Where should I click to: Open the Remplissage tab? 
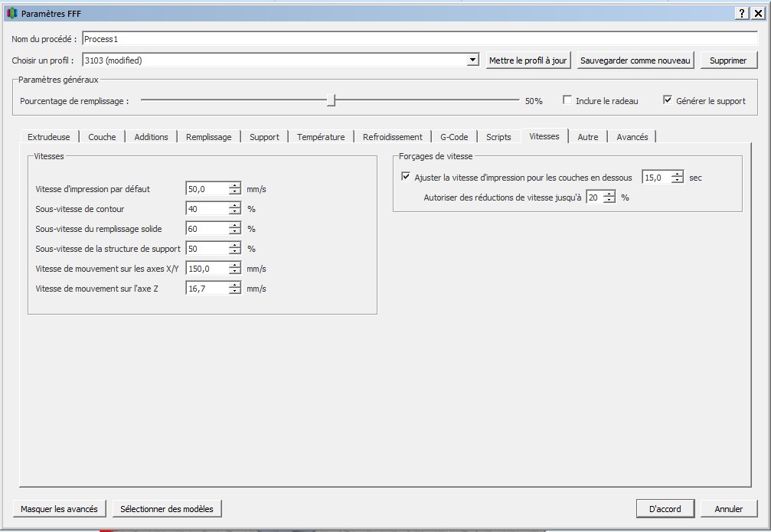[x=208, y=137]
